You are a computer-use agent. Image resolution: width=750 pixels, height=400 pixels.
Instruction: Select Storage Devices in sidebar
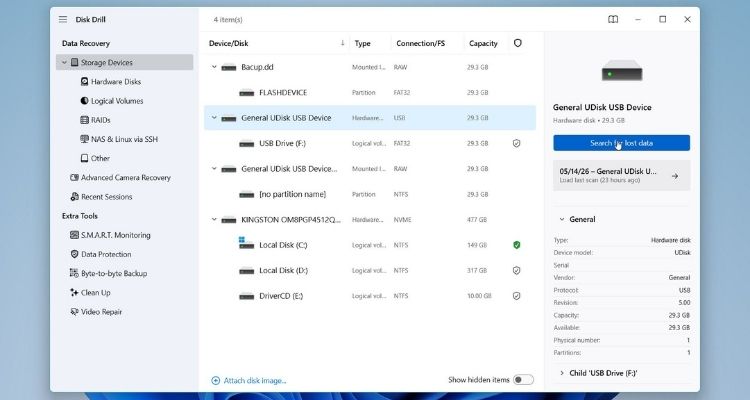click(x=124, y=62)
